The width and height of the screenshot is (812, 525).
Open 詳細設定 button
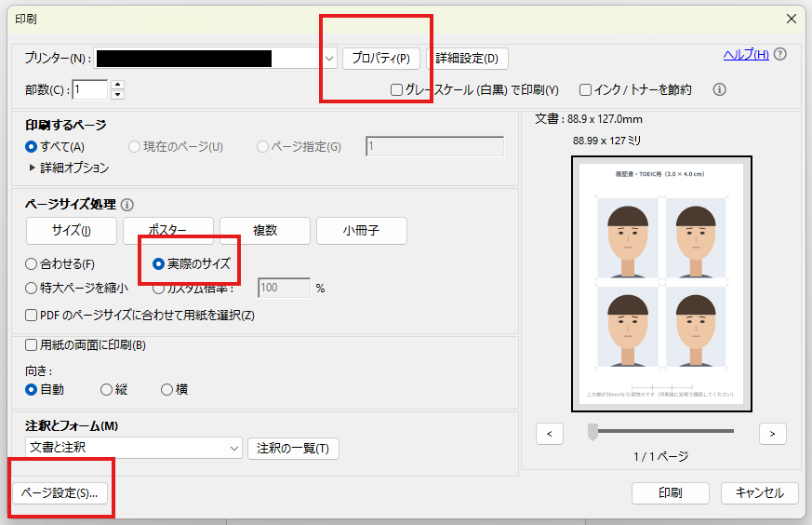tap(467, 59)
